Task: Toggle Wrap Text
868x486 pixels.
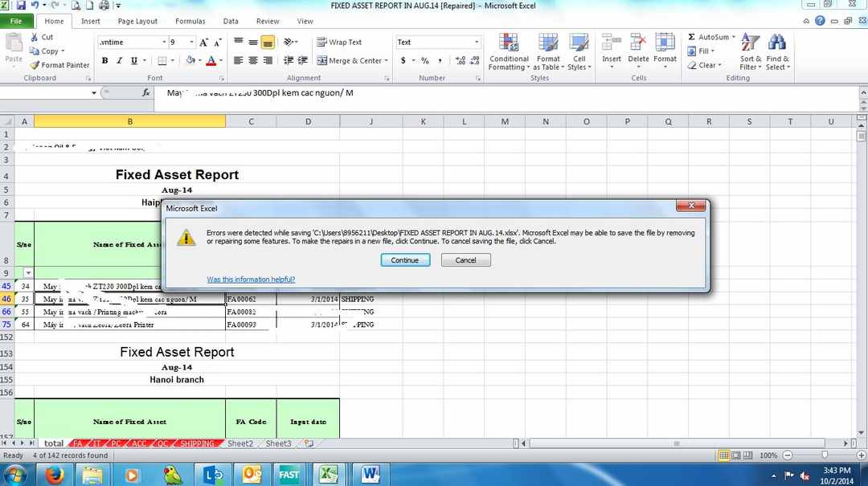Action: (x=339, y=42)
